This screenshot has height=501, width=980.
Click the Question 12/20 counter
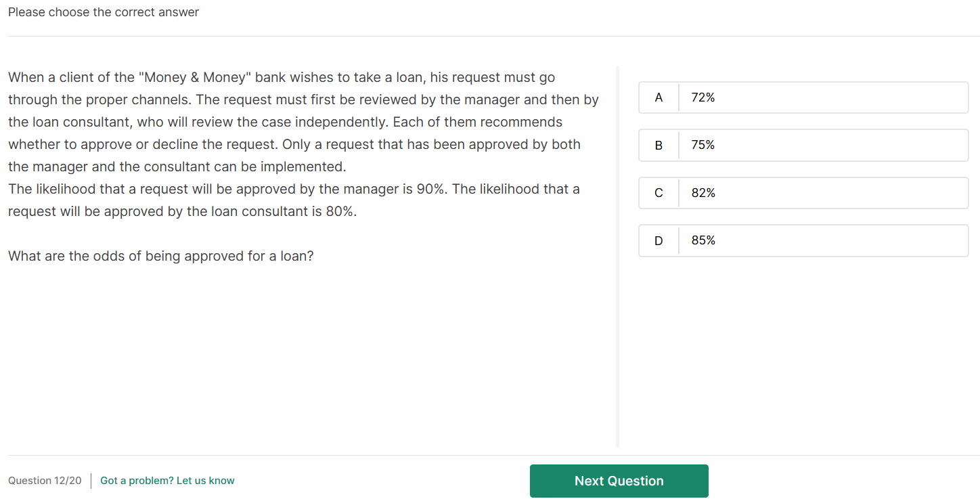(45, 481)
